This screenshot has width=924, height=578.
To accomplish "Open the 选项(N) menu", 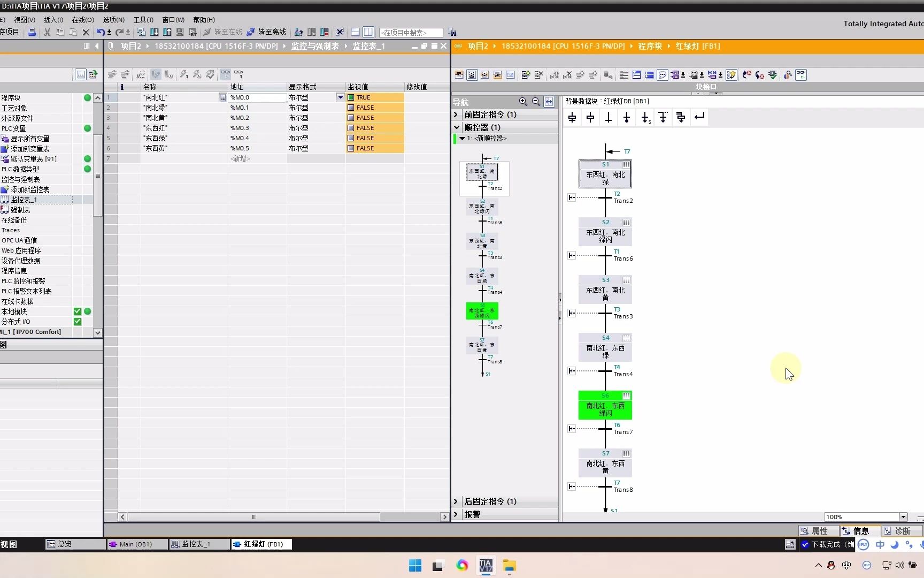I will (x=113, y=20).
